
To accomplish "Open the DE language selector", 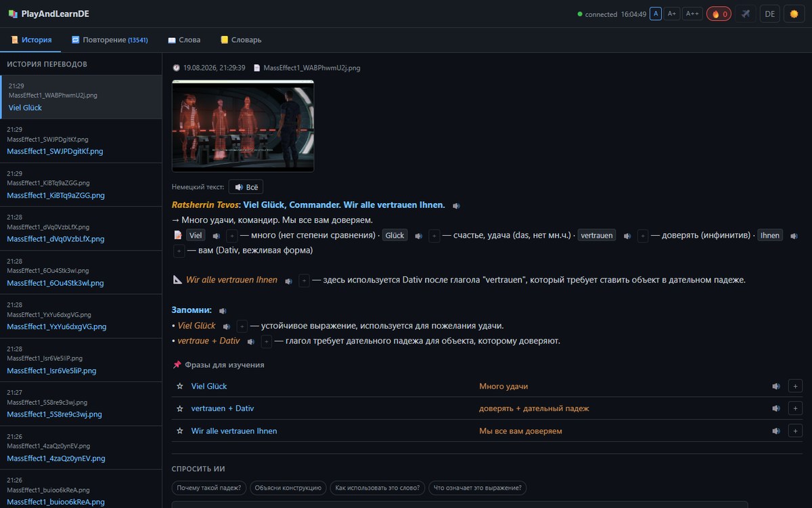I will pyautogui.click(x=770, y=14).
